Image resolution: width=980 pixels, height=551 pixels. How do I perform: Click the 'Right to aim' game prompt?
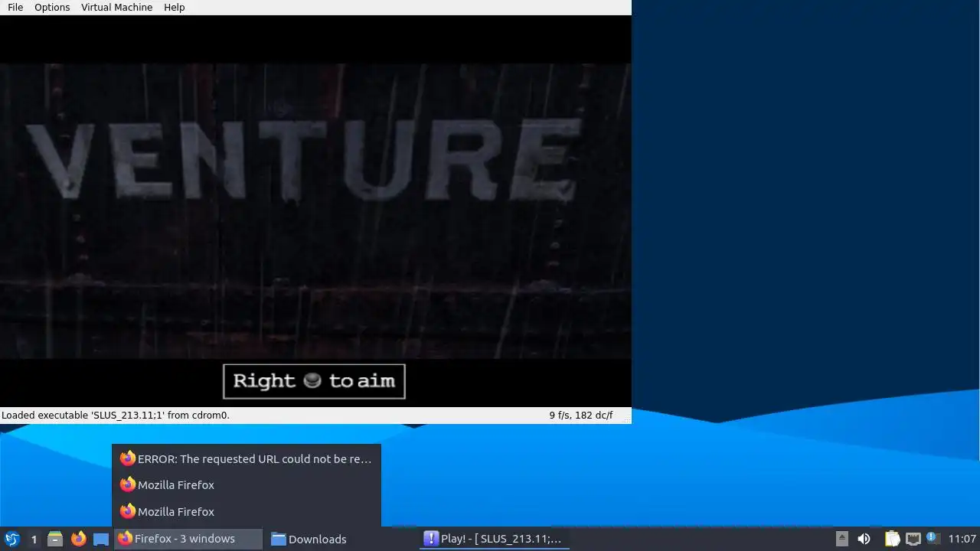click(x=314, y=381)
